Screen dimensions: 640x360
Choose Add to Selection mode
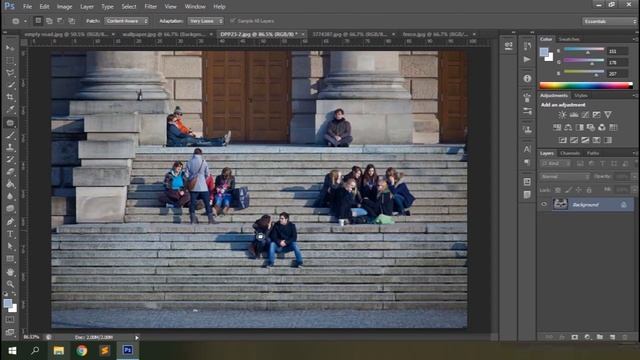49,21
